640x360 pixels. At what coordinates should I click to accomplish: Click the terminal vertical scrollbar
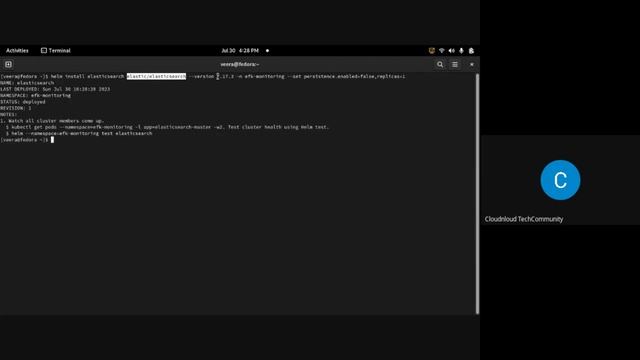478,194
